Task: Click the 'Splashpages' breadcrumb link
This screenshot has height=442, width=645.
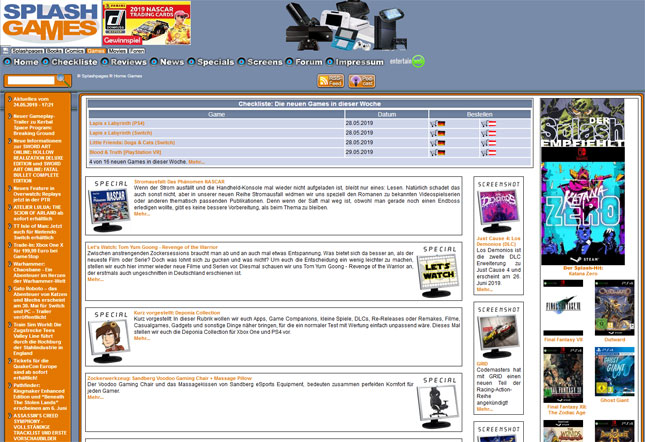Action: [94, 76]
